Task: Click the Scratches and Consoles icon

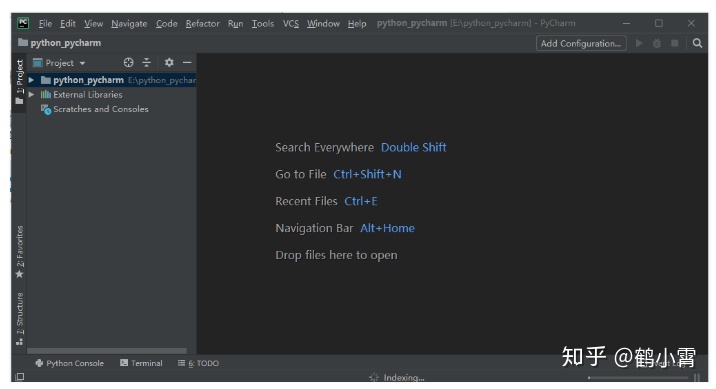Action: [46, 109]
